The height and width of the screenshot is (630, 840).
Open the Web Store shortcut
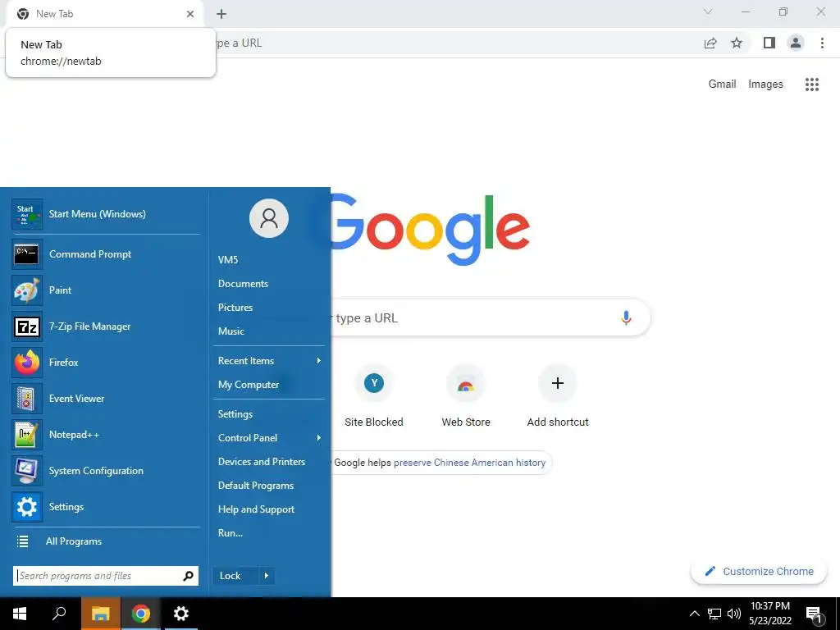point(466,396)
